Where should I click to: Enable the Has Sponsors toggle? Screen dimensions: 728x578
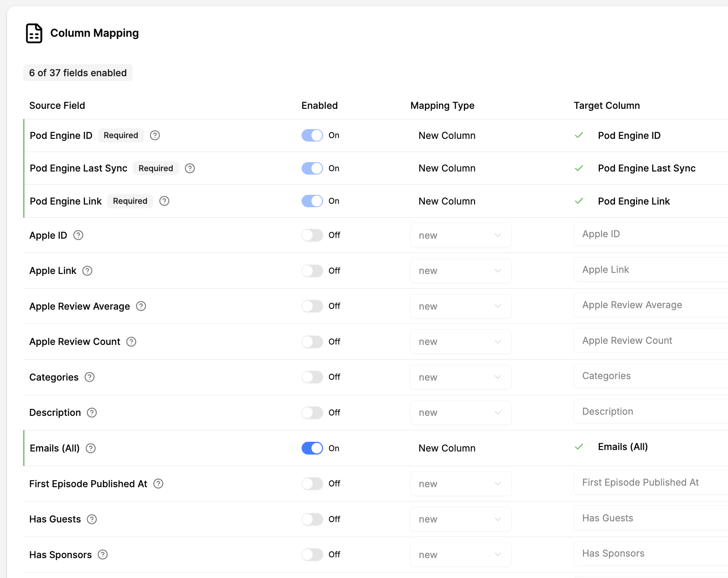[312, 555]
